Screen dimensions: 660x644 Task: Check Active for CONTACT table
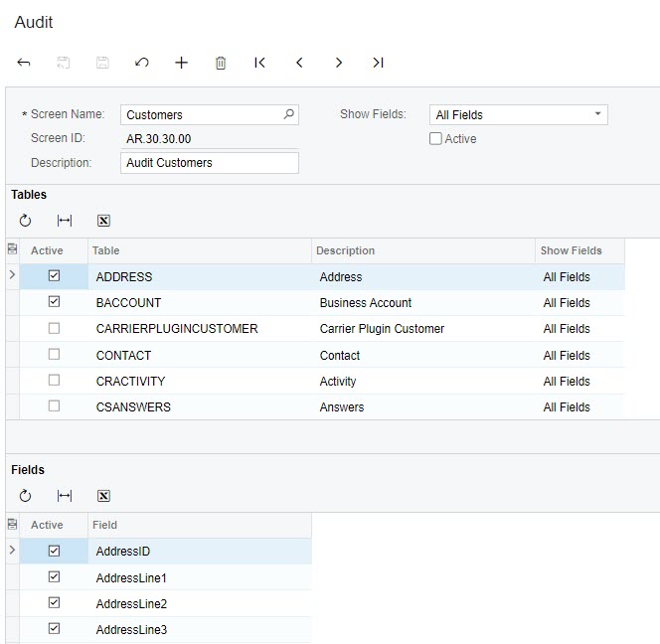pos(54,355)
